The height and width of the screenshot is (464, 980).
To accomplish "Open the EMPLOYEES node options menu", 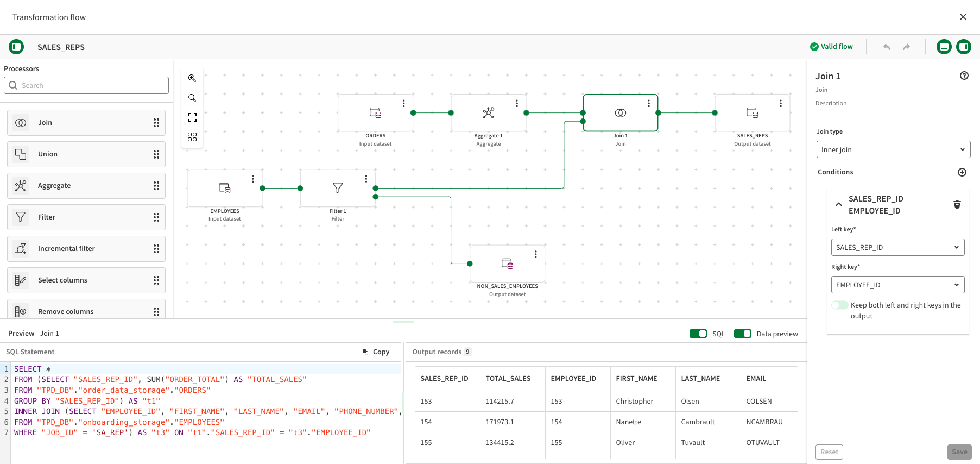I will [x=253, y=179].
